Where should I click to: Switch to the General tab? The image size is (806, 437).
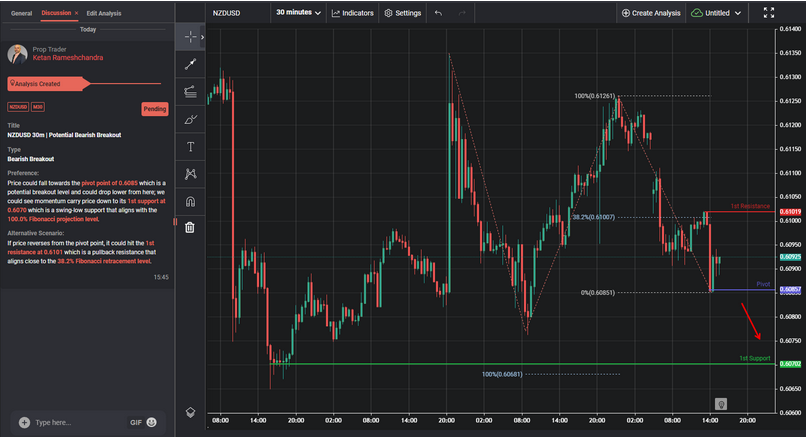coord(22,13)
